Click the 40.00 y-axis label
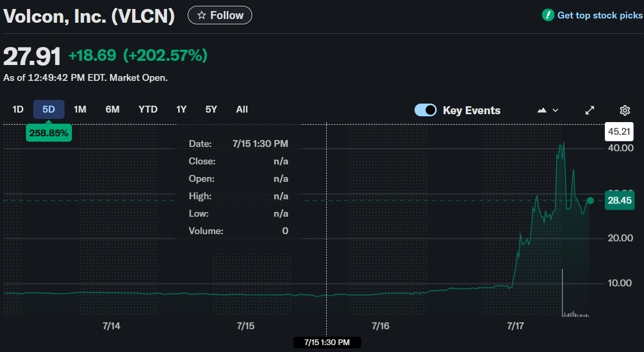Screen dimensions: 644x352 pyautogui.click(x=620, y=148)
